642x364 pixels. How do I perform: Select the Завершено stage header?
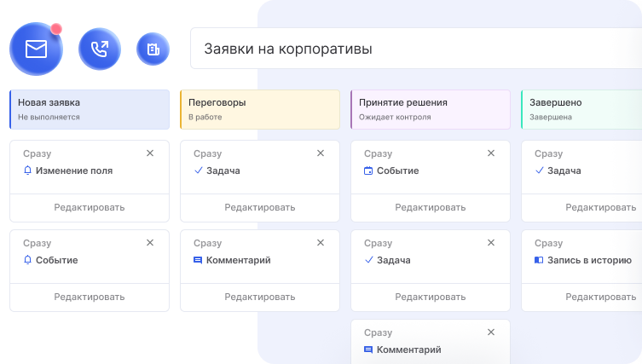(581, 108)
